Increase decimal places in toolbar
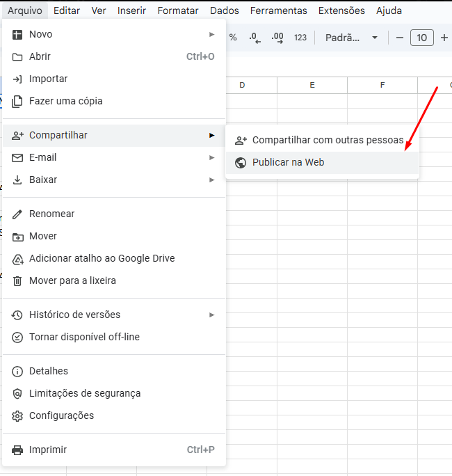The height and width of the screenshot is (476, 452). 277,38
